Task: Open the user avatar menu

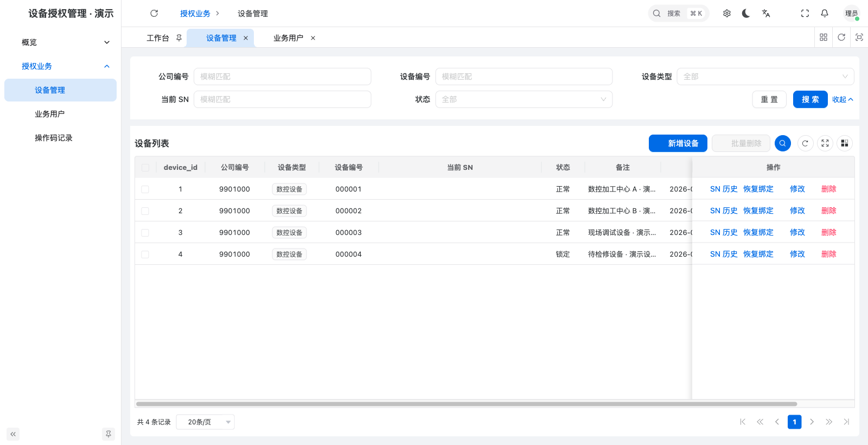Action: click(851, 13)
